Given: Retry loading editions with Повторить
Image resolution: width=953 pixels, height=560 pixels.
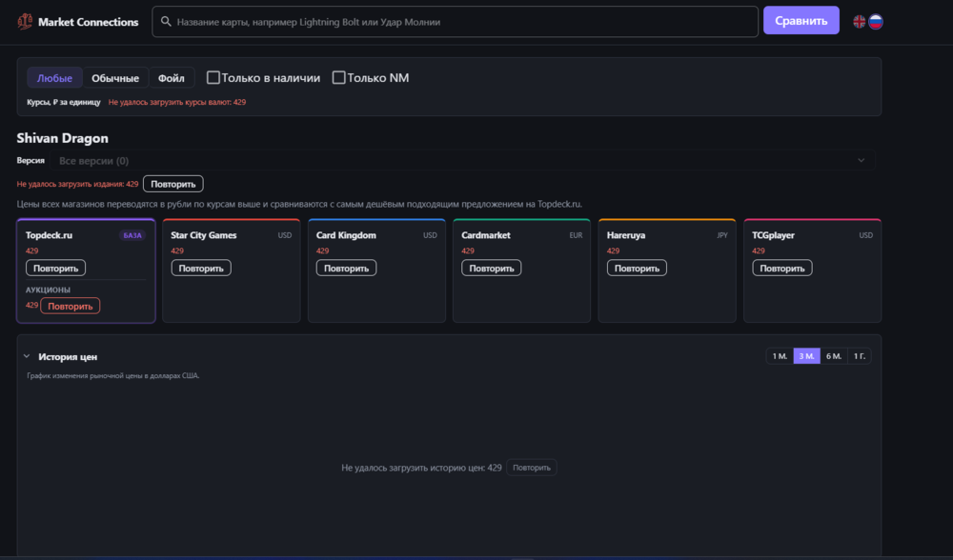Looking at the screenshot, I should coord(173,184).
